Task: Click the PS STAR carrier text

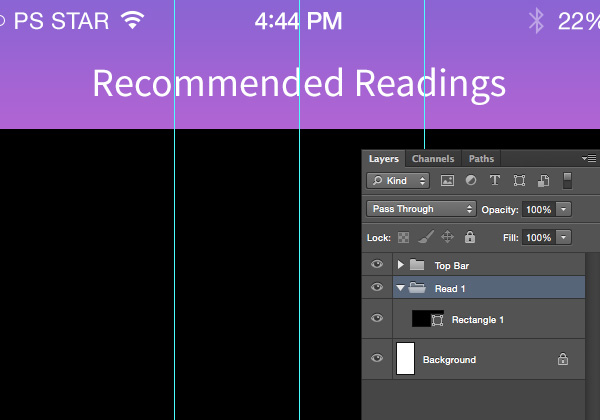Action: (x=62, y=21)
